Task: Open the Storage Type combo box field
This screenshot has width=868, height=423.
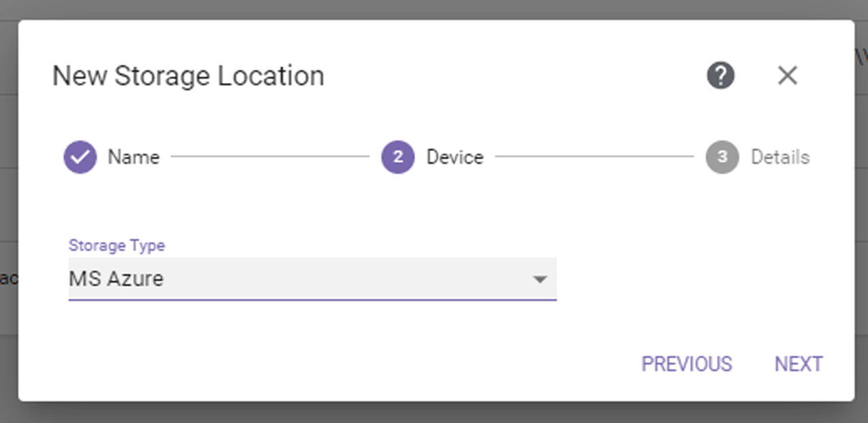Action: (x=312, y=279)
